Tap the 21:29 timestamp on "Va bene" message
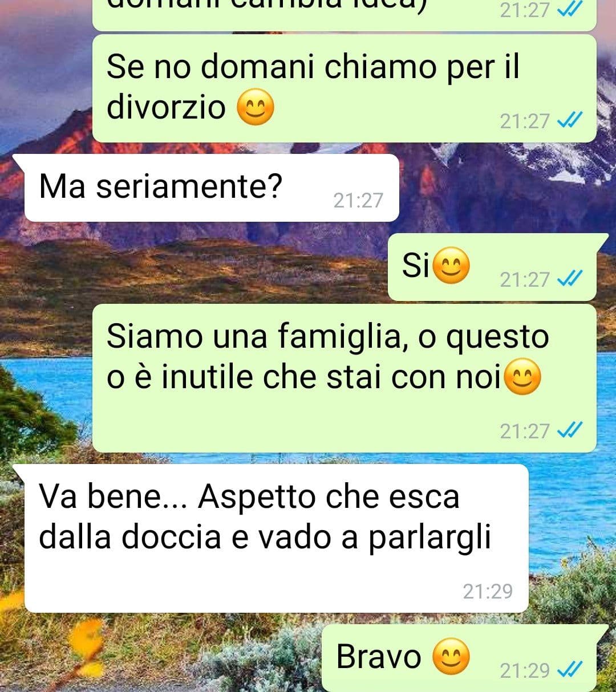This screenshot has height=692, width=616. click(x=488, y=591)
